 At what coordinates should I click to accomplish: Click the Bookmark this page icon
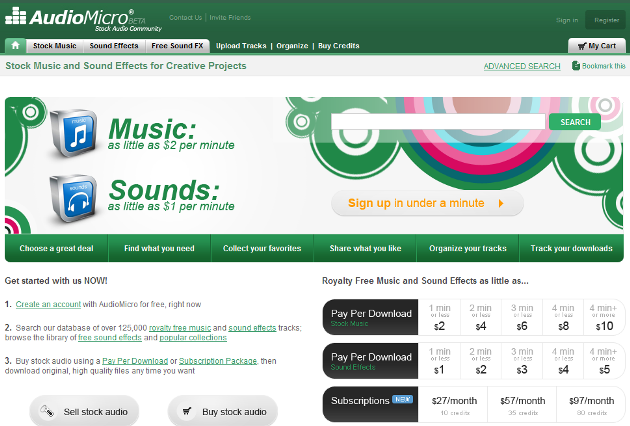pos(575,66)
